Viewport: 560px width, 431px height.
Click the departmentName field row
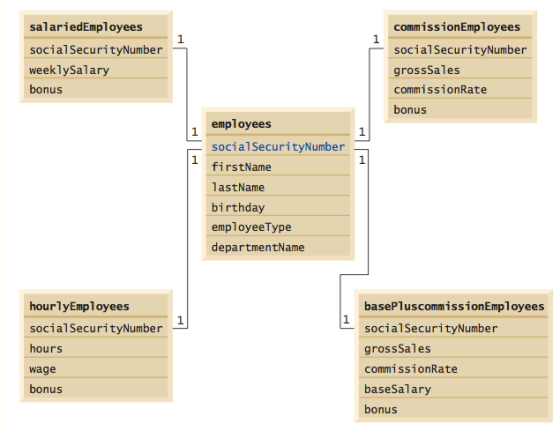click(x=278, y=247)
